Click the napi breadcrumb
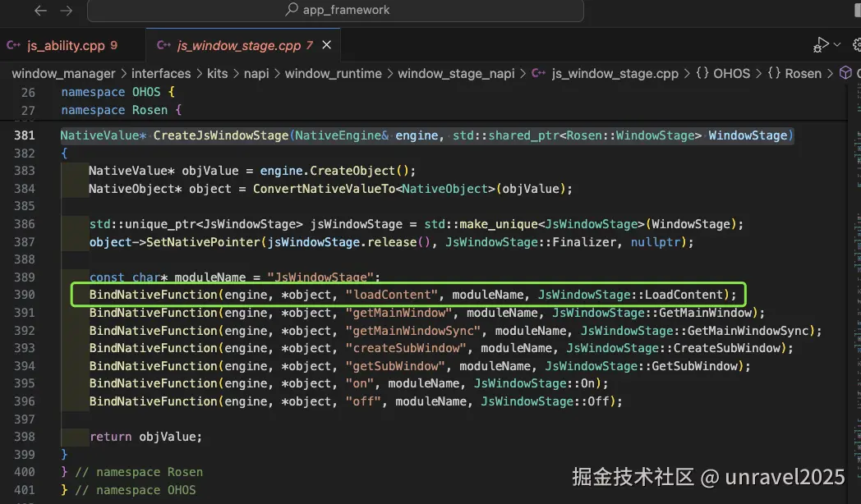The image size is (861, 504). coord(256,74)
